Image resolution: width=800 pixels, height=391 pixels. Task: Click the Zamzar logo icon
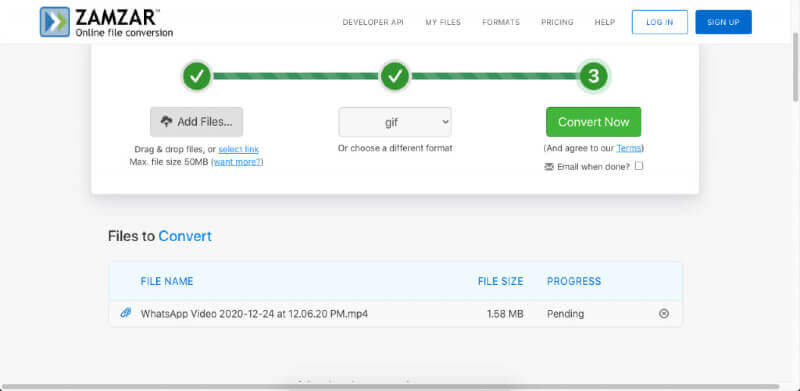click(x=55, y=22)
